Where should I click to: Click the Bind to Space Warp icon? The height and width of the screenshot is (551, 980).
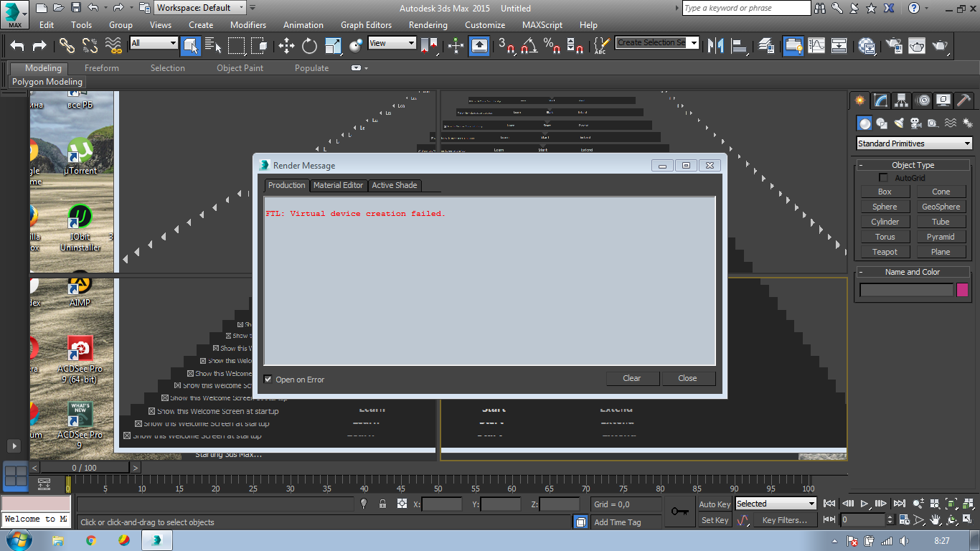pos(113,45)
